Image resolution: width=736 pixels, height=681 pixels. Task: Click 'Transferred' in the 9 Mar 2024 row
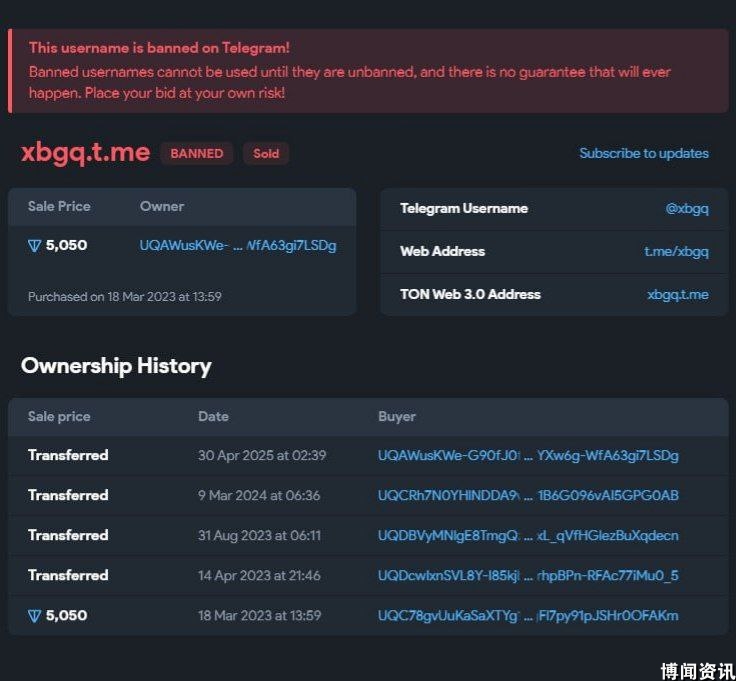[x=68, y=495]
